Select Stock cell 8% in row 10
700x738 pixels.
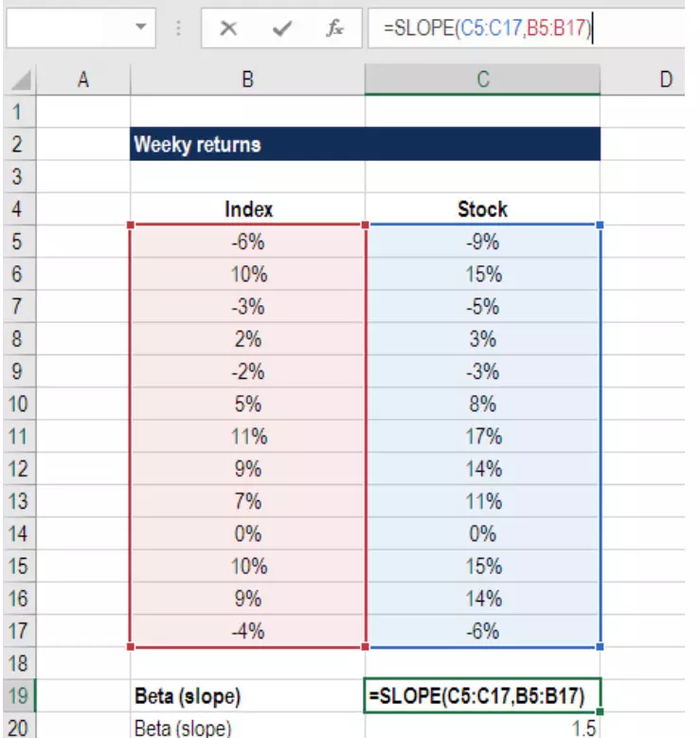pyautogui.click(x=482, y=404)
